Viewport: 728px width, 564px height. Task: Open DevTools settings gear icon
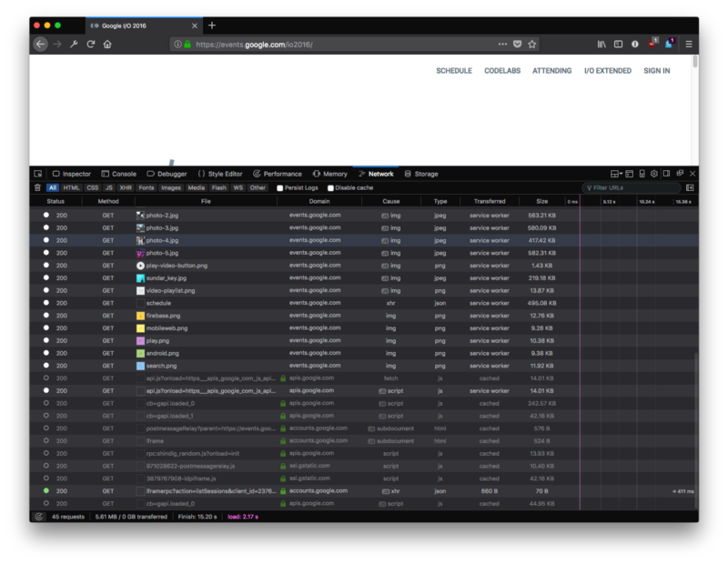pos(653,174)
